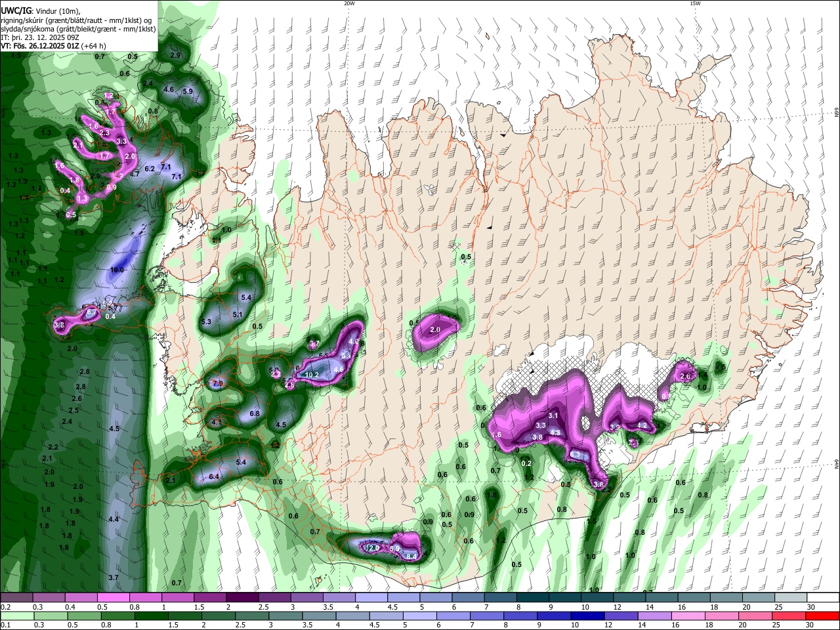Click the 4.7 value in the Westfjords area
This screenshot has width=840, height=630.
(135, 174)
